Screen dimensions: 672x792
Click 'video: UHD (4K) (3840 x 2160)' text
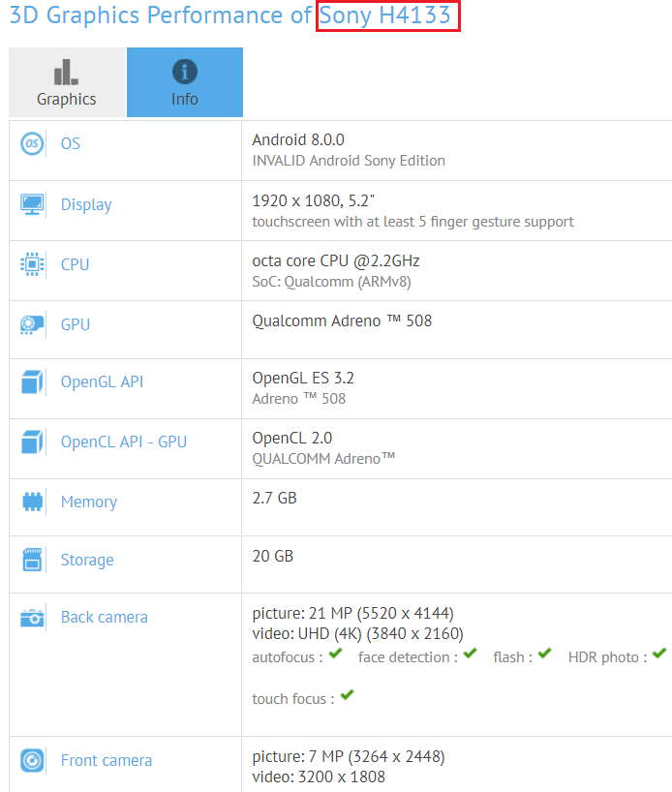click(x=357, y=633)
